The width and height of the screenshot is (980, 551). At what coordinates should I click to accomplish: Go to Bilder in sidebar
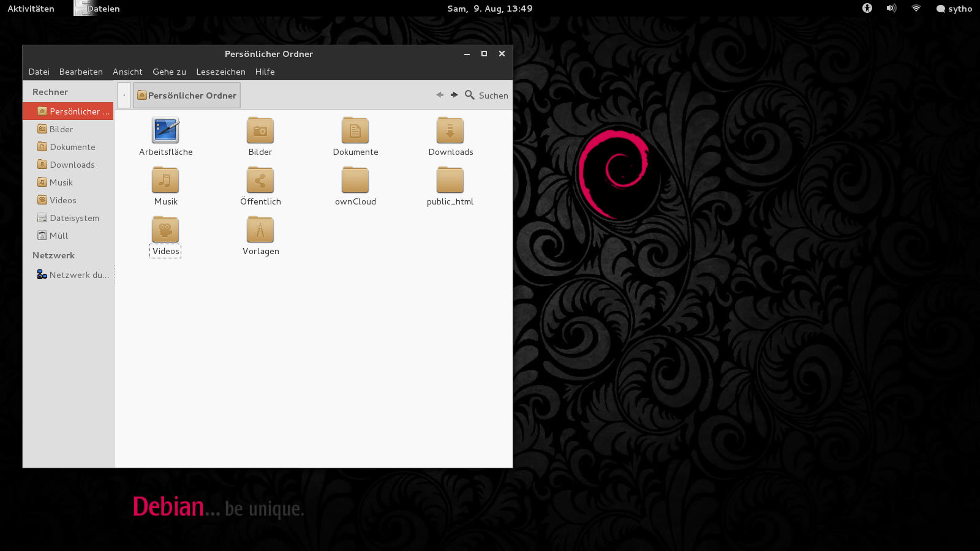[68, 129]
